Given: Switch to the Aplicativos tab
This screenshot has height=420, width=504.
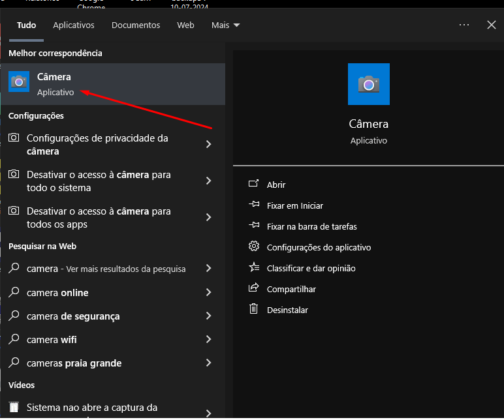Looking at the screenshot, I should (74, 25).
